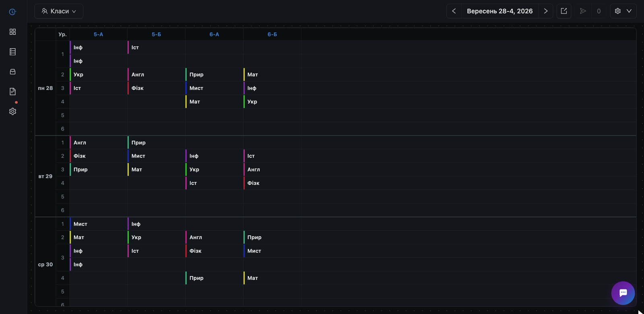Select the Мат lesson of 6-Б on Wednesday
Image resolution: width=644 pixels, height=314 pixels.
[x=272, y=278]
